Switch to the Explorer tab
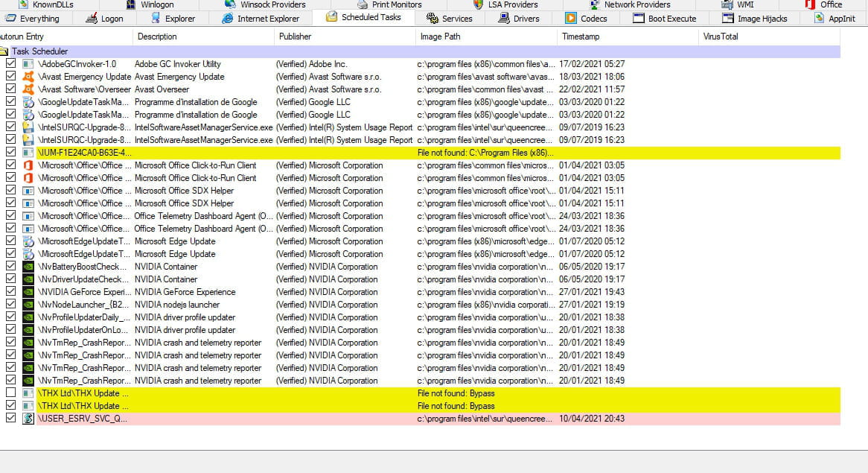The image size is (868, 473). (x=173, y=19)
